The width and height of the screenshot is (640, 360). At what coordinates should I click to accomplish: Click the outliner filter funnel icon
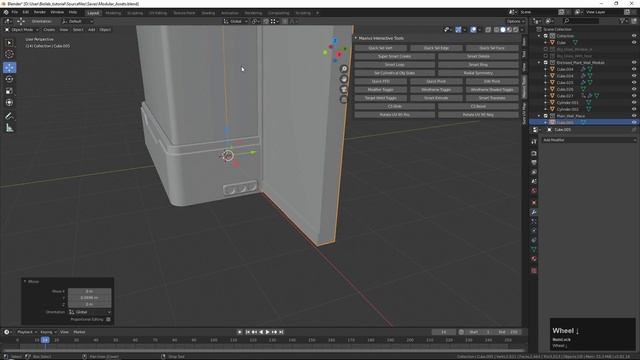point(622,21)
